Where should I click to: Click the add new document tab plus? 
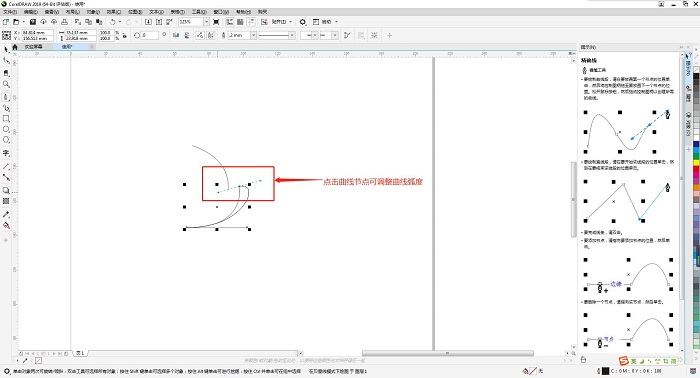[x=92, y=47]
